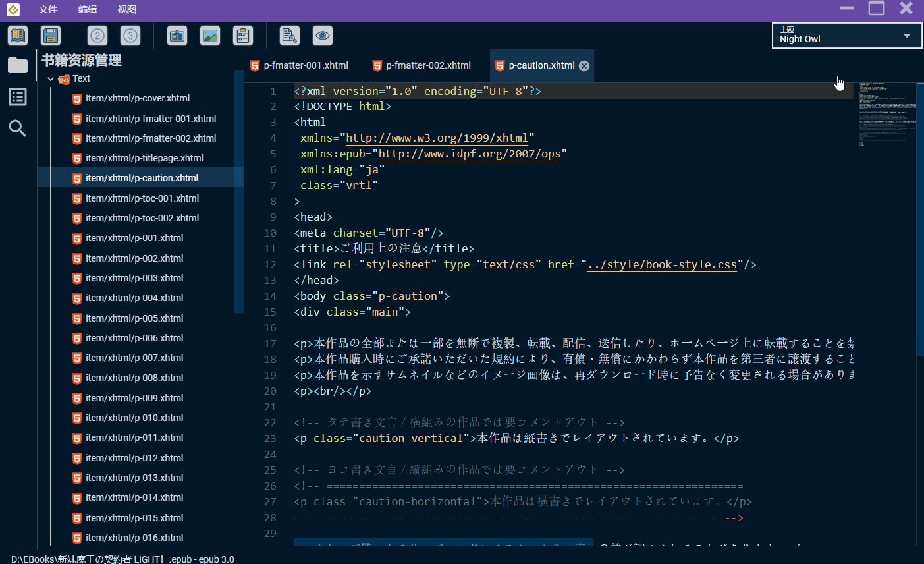Open item/xhtml/p-013.xhtml in tree
This screenshot has height=564, width=924.
[x=134, y=478]
